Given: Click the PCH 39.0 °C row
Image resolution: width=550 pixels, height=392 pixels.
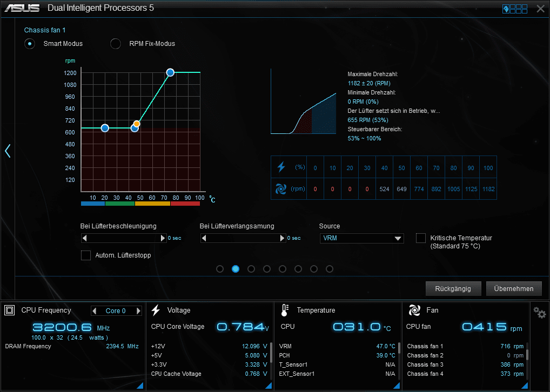Looking at the screenshot, I should tap(337, 355).
